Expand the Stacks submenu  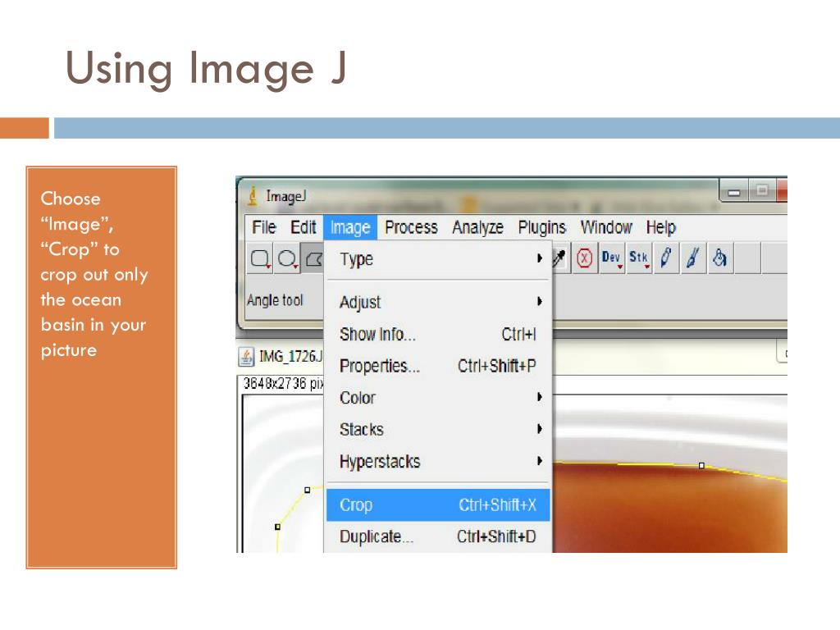click(438, 429)
